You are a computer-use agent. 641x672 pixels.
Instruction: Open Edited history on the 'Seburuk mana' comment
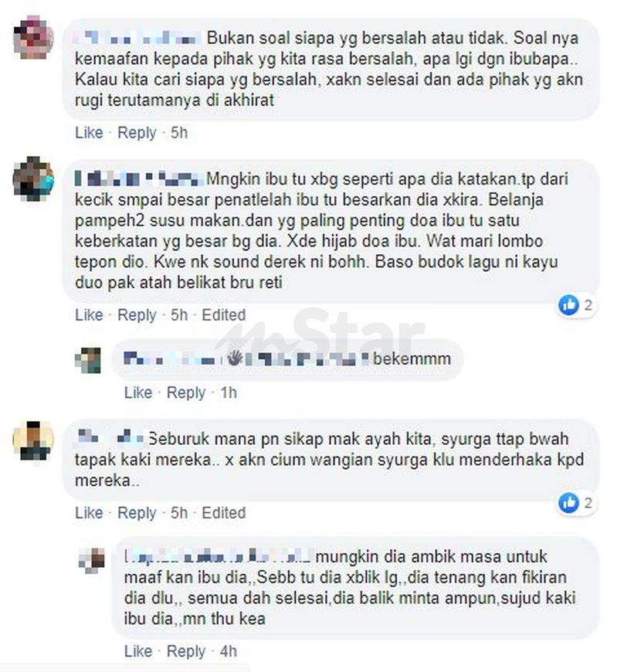tap(224, 513)
